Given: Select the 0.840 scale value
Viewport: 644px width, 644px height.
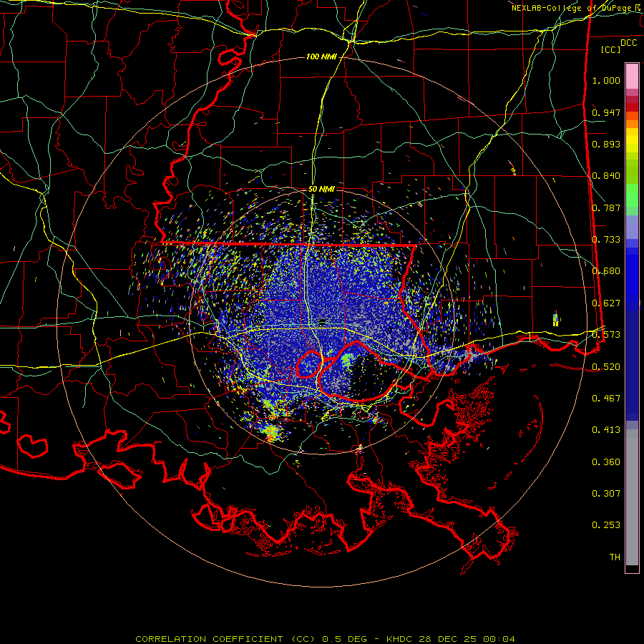Looking at the screenshot, I should [x=606, y=176].
